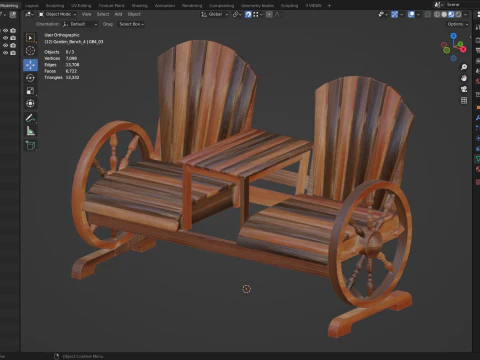This screenshot has height=360, width=480.
Task: Open the Select menu
Action: tap(103, 14)
